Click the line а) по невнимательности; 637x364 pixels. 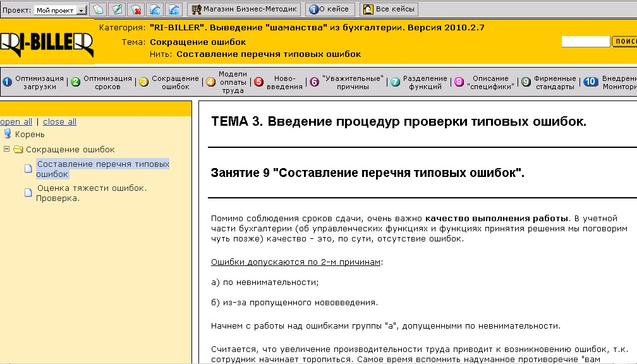coord(265,282)
